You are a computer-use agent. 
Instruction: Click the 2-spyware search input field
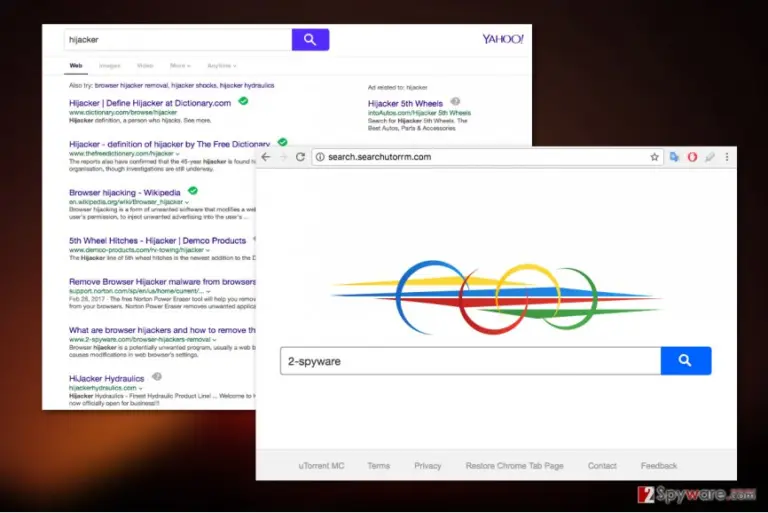click(x=470, y=361)
